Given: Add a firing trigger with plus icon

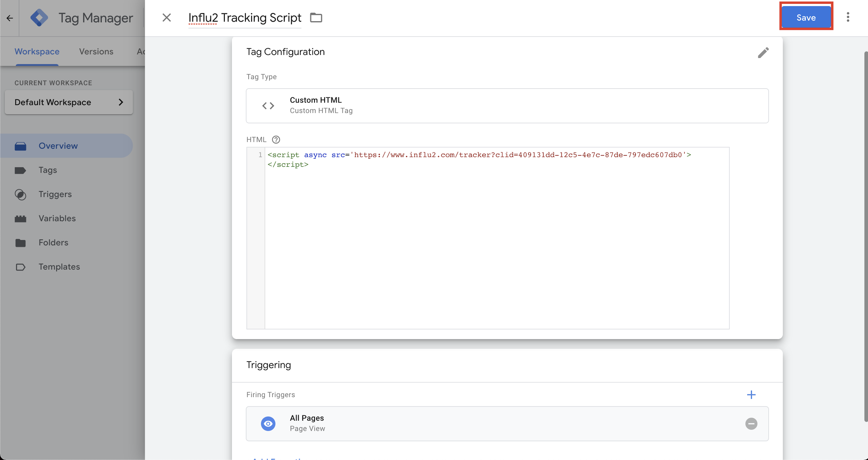Looking at the screenshot, I should pyautogui.click(x=751, y=395).
